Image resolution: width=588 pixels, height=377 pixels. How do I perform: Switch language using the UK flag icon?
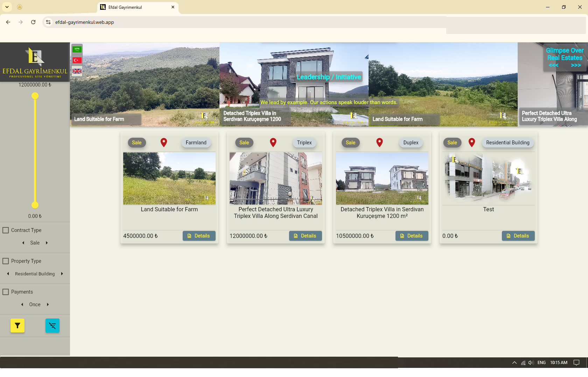[x=77, y=71]
